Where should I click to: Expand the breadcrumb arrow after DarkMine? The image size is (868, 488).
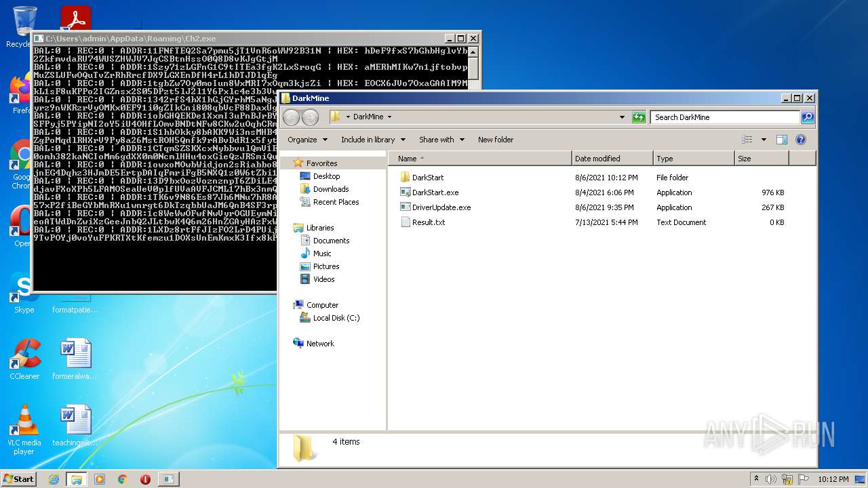(390, 117)
